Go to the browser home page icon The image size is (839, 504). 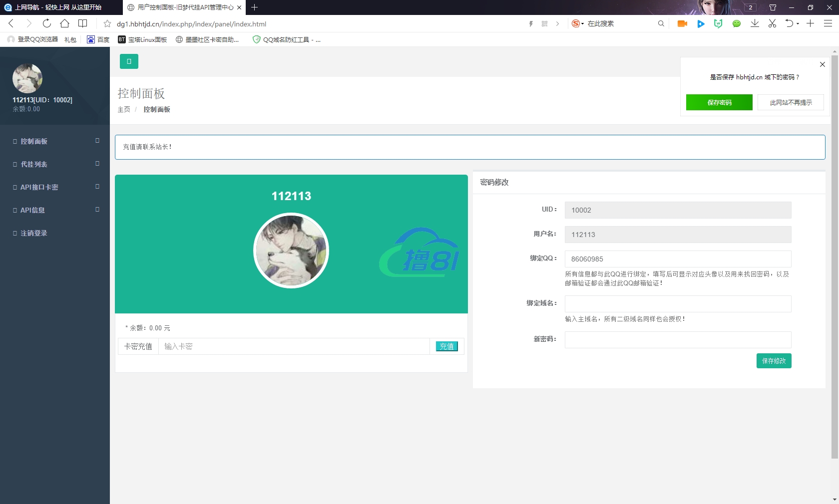(x=64, y=23)
